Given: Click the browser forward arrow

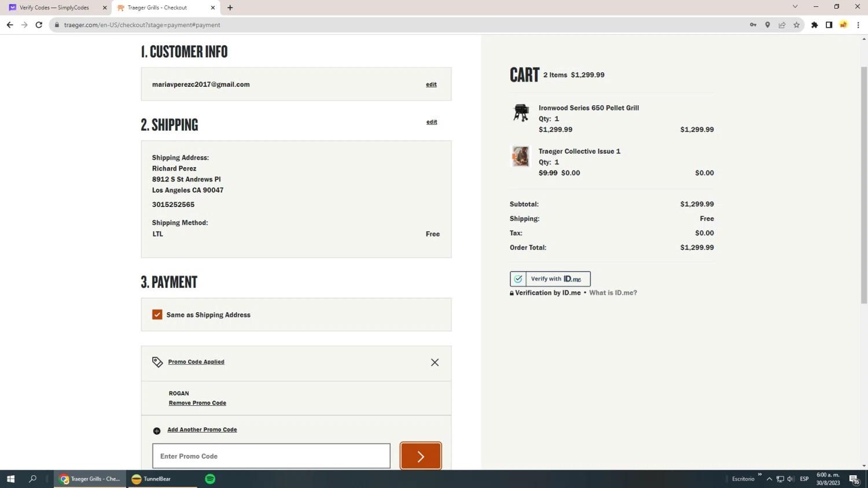Looking at the screenshot, I should click(x=24, y=25).
